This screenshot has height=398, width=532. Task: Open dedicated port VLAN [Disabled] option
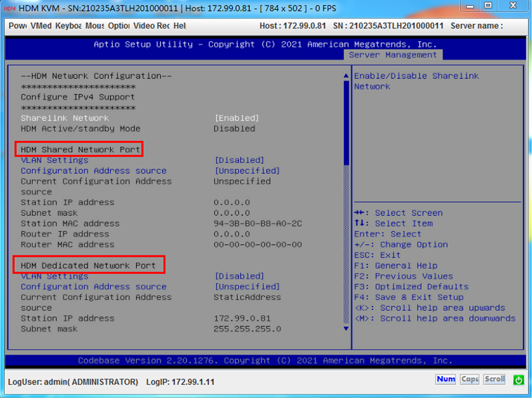click(239, 276)
